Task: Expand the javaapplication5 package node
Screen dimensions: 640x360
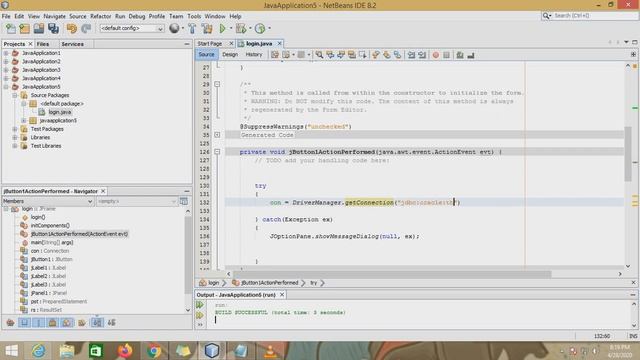Action: [x=24, y=120]
